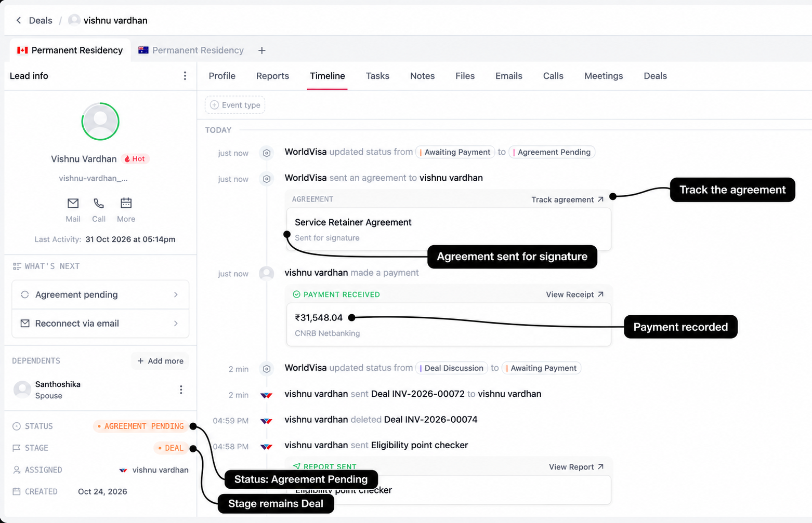Screen dimensions: 812x523
Task: Click the circle icon beside Agreement pending
Action: tap(24, 294)
